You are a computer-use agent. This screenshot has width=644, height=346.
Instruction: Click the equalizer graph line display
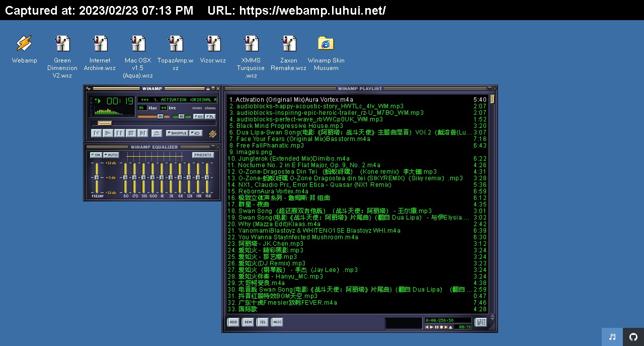click(x=154, y=156)
